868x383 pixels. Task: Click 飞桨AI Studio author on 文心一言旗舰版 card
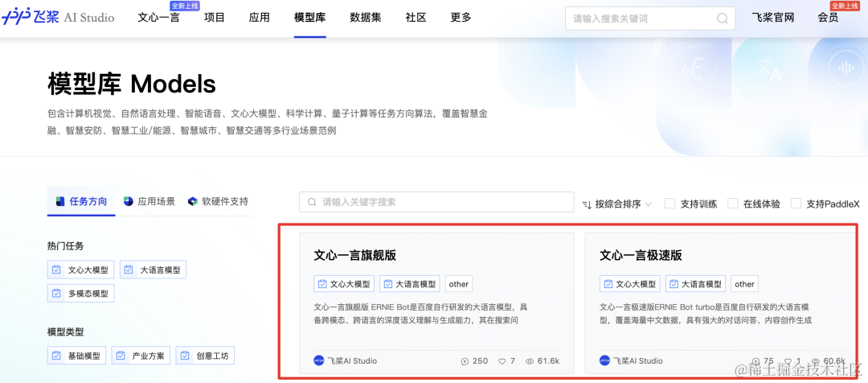pyautogui.click(x=352, y=360)
